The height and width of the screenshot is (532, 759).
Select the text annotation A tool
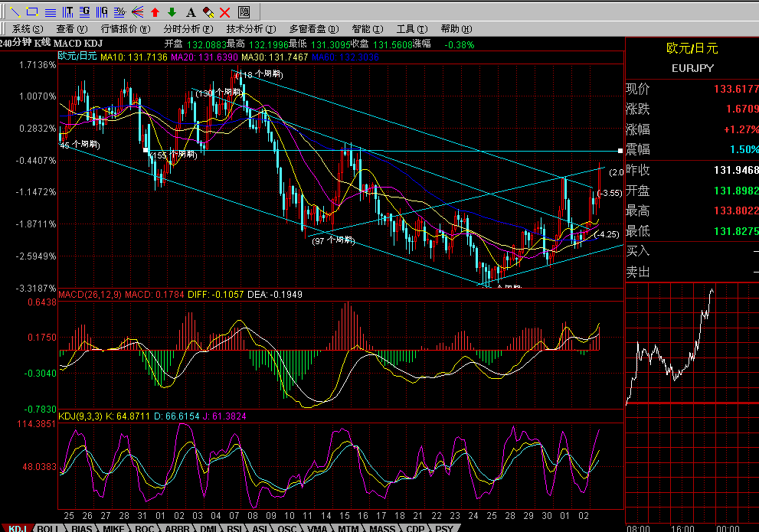190,11
